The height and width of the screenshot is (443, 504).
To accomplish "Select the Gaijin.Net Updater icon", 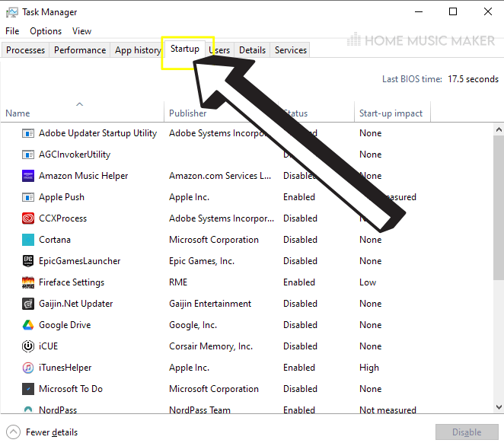I will (x=28, y=304).
